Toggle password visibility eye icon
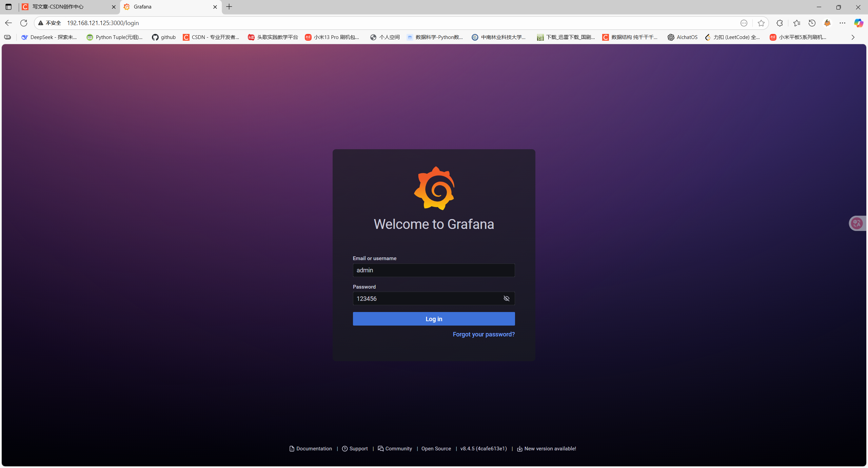Viewport: 868px width, 468px height. click(506, 298)
